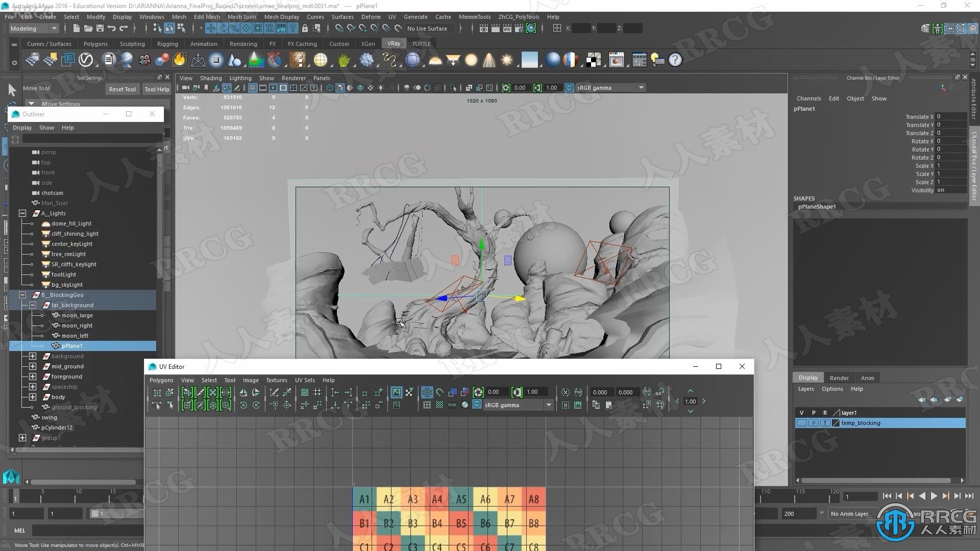The height and width of the screenshot is (551, 980).
Task: Expand the A_lights group in Outliner
Action: [22, 213]
